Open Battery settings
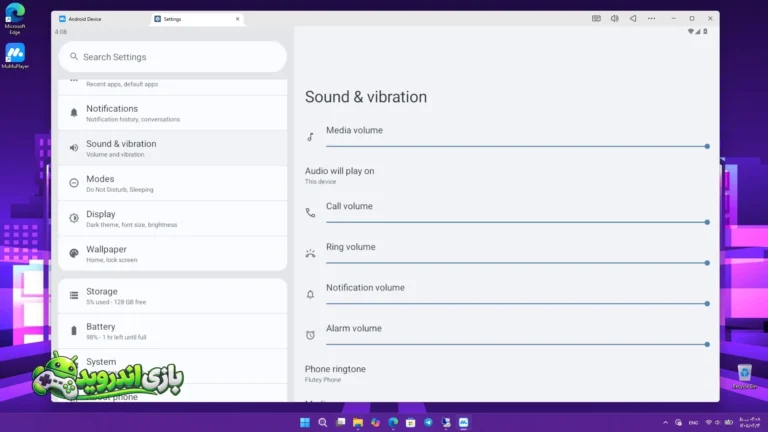Viewport: 768px width, 432px height. [x=172, y=331]
